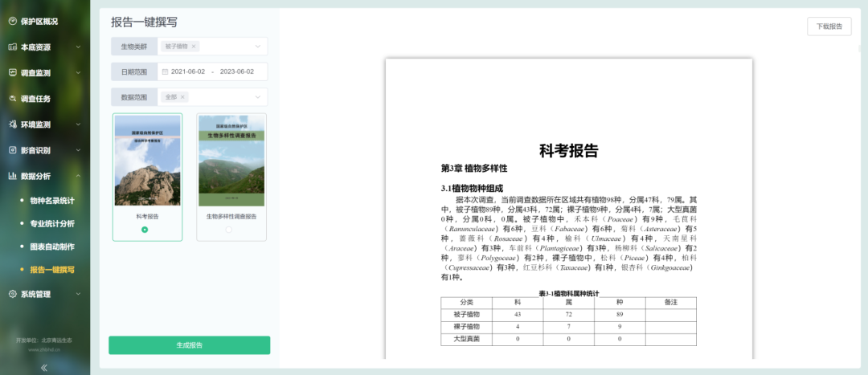Collapse the sidebar with double-arrow icon
868x375 pixels.
44,367
